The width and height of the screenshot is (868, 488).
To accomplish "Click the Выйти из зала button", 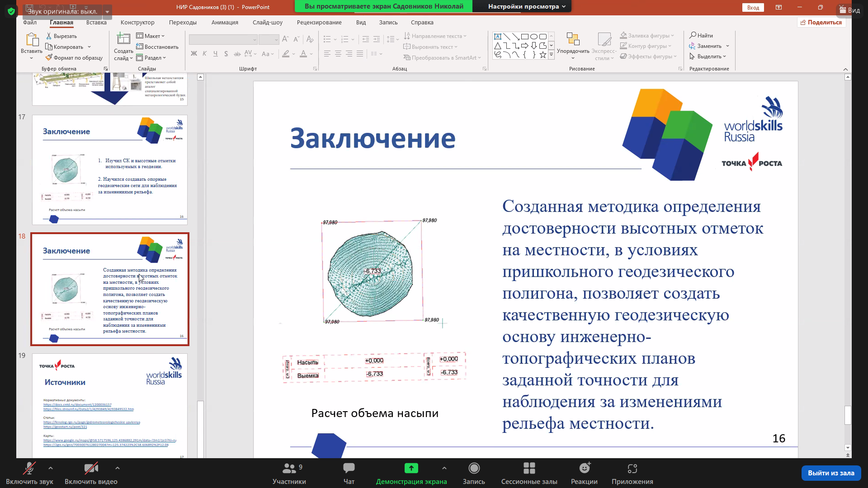I will (x=830, y=473).
